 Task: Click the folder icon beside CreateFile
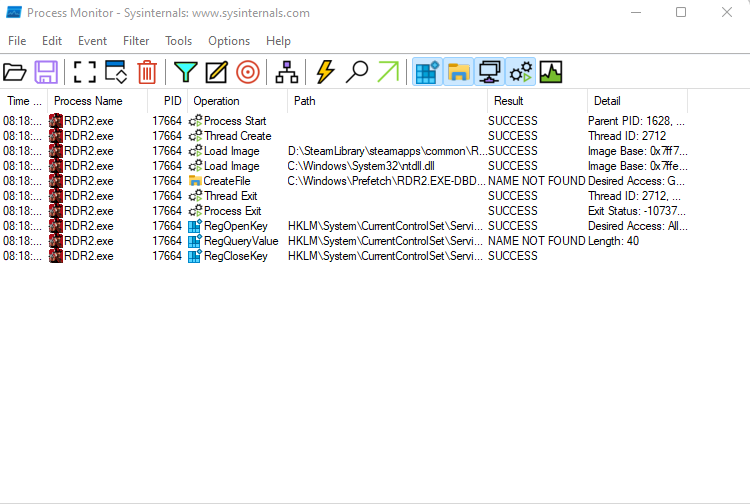[x=195, y=181]
